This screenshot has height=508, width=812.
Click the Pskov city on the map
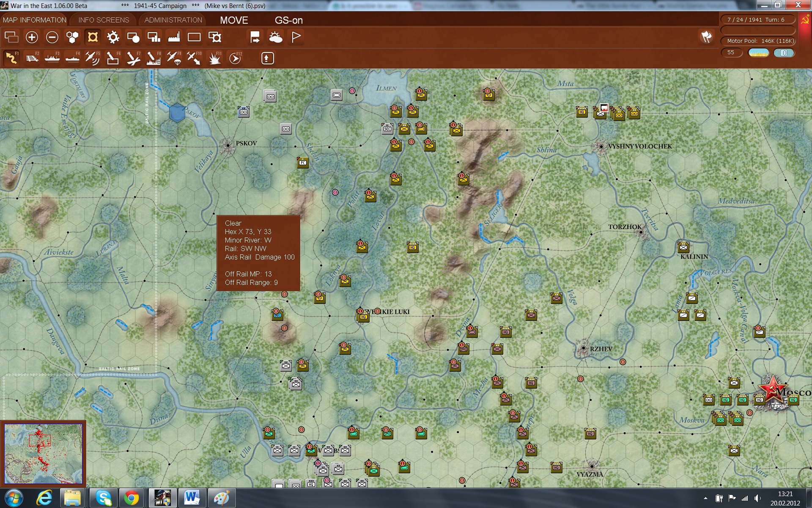coord(228,145)
